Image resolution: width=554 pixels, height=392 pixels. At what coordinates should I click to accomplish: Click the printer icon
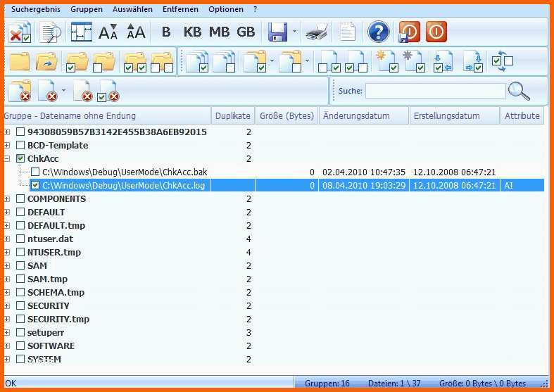[x=317, y=32]
